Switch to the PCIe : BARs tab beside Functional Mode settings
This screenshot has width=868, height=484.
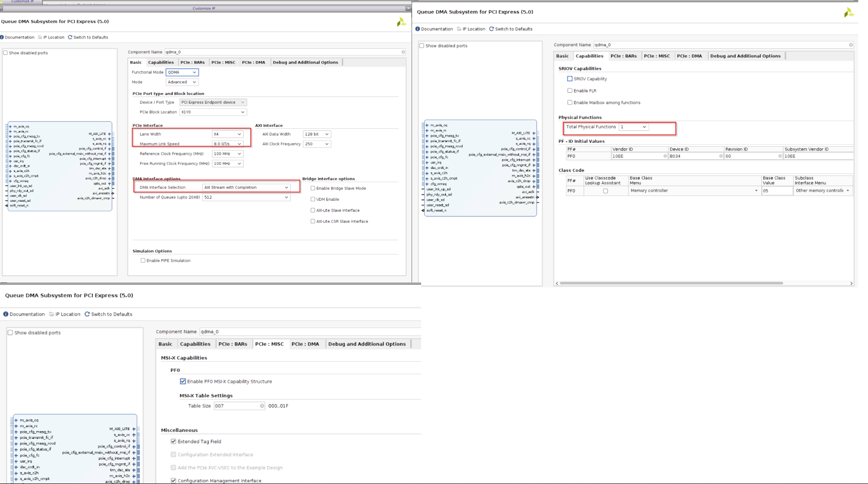click(x=192, y=63)
